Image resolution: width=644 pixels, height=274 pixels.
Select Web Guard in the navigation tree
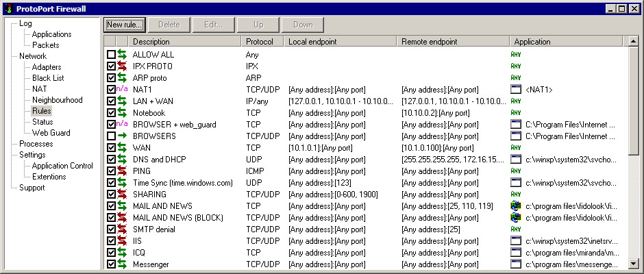(51, 133)
